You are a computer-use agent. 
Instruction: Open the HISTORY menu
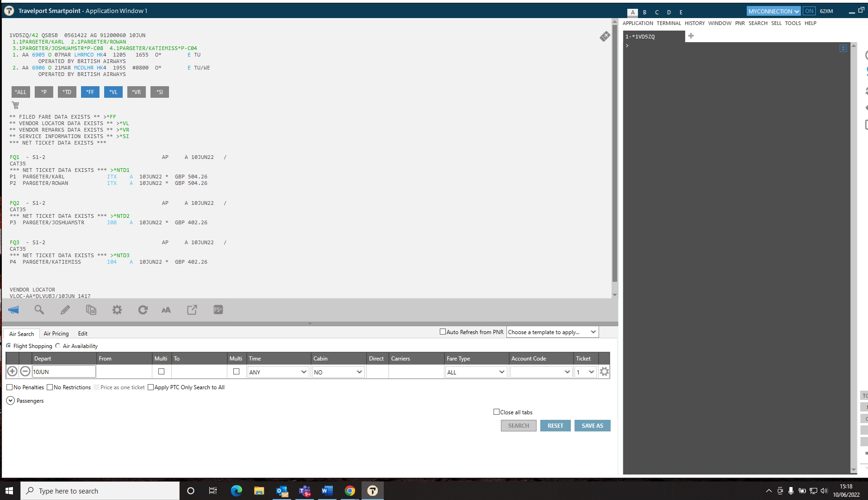coord(694,23)
